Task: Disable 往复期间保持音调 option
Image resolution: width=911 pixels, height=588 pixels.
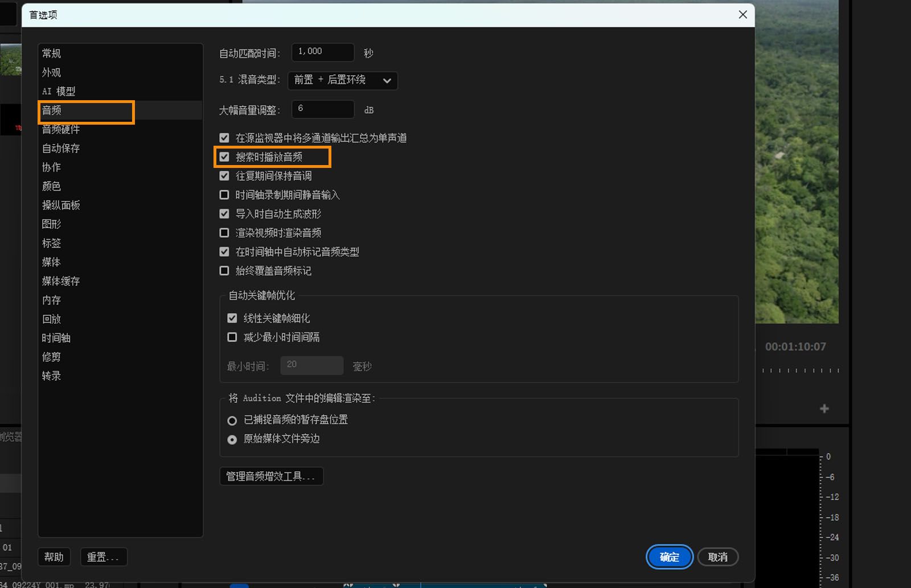Action: (x=224, y=175)
